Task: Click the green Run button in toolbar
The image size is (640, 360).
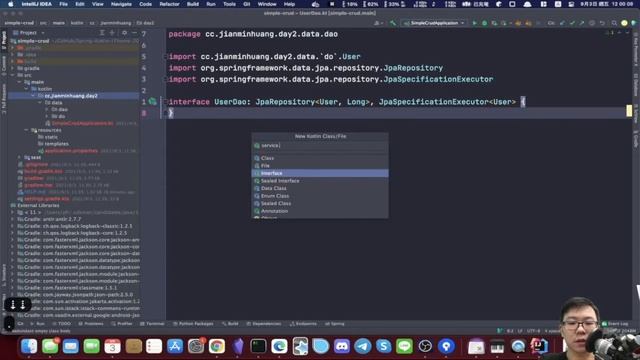Action: tap(474, 23)
